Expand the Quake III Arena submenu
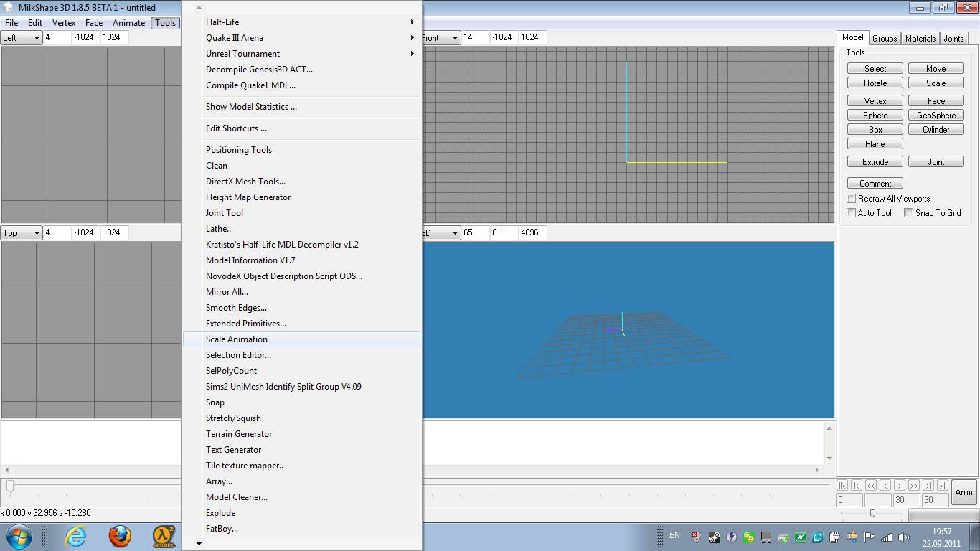The image size is (980, 551). tap(301, 38)
